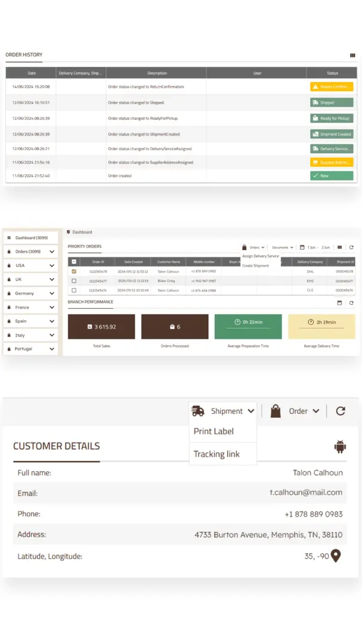The width and height of the screenshot is (362, 644).
Task: Open the map pin beside 35, -90
Action: point(336,556)
